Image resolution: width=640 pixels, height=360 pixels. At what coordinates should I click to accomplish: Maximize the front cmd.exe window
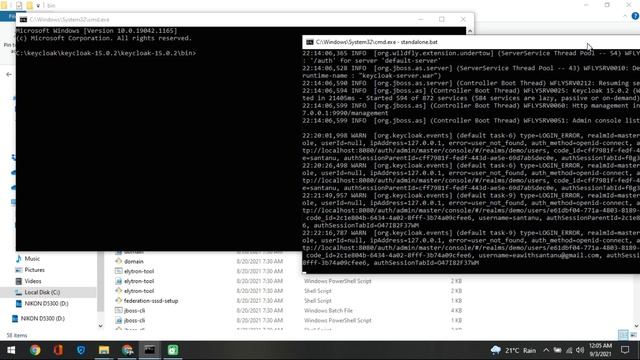click(442, 19)
